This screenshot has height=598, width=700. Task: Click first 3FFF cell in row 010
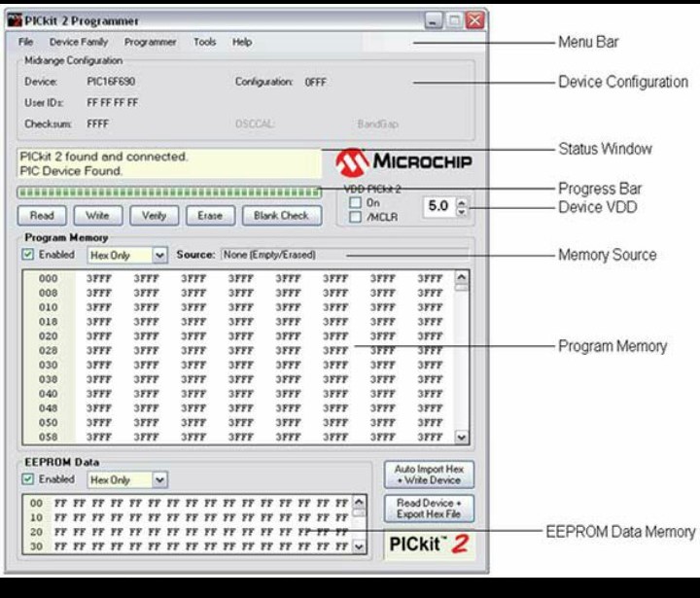point(98,307)
